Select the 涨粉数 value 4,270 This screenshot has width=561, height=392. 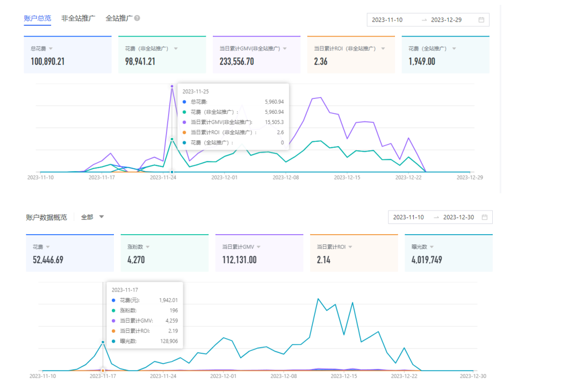coord(136,260)
